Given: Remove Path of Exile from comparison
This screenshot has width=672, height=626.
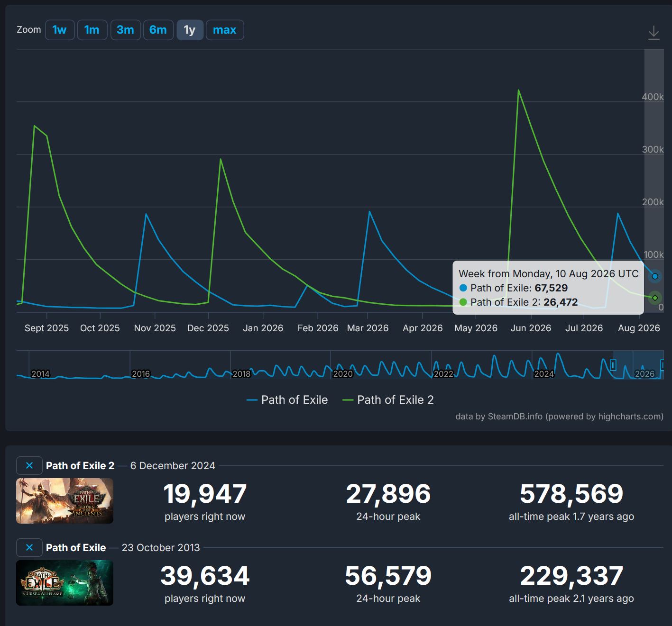Looking at the screenshot, I should click(29, 547).
